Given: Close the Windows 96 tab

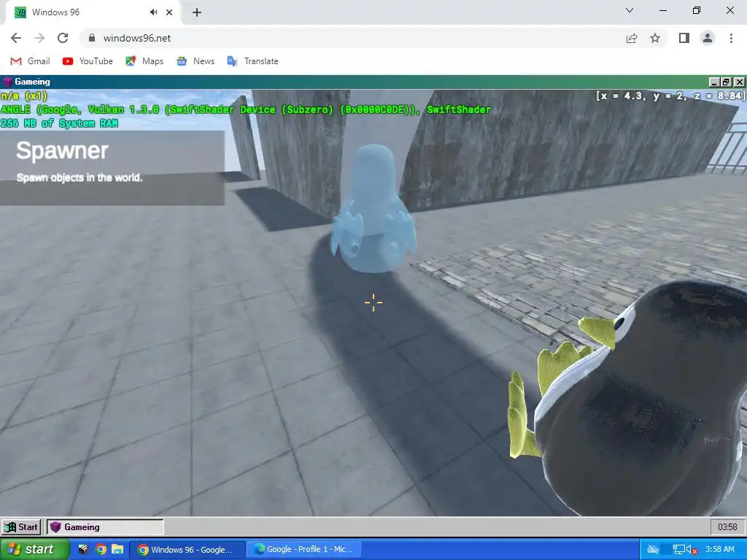Looking at the screenshot, I should [x=169, y=12].
